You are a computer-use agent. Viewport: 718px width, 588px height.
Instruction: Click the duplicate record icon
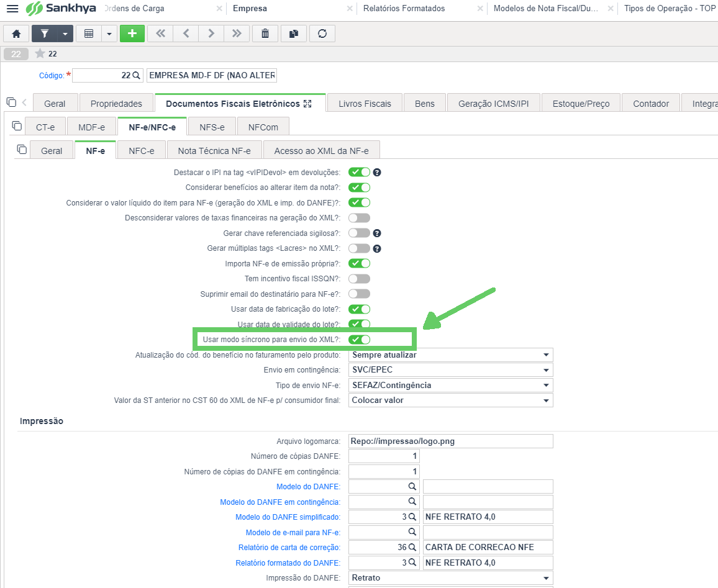pyautogui.click(x=294, y=34)
